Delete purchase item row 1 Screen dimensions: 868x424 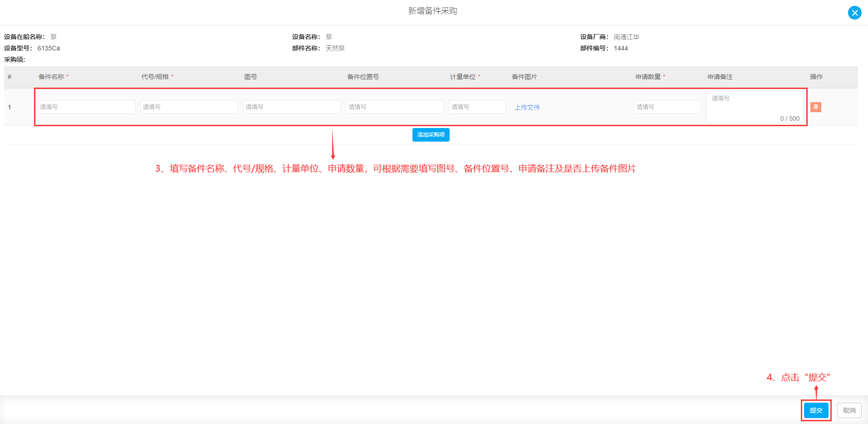click(x=815, y=107)
